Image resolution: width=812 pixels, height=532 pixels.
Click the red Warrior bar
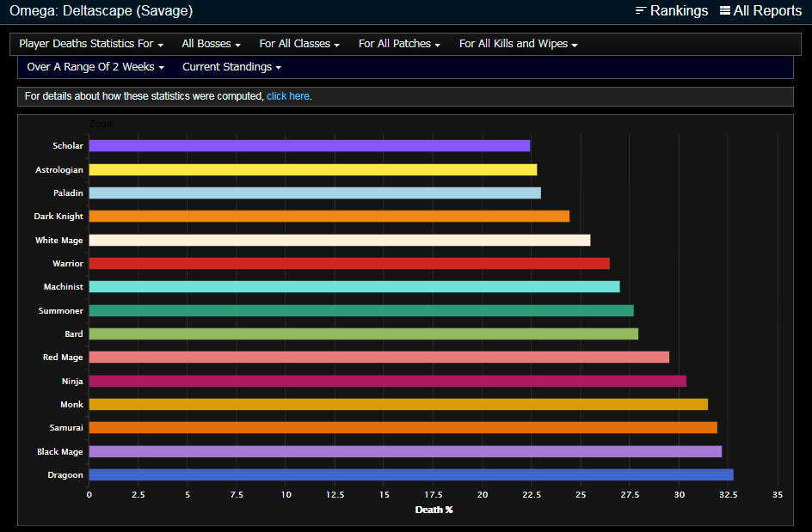(348, 264)
